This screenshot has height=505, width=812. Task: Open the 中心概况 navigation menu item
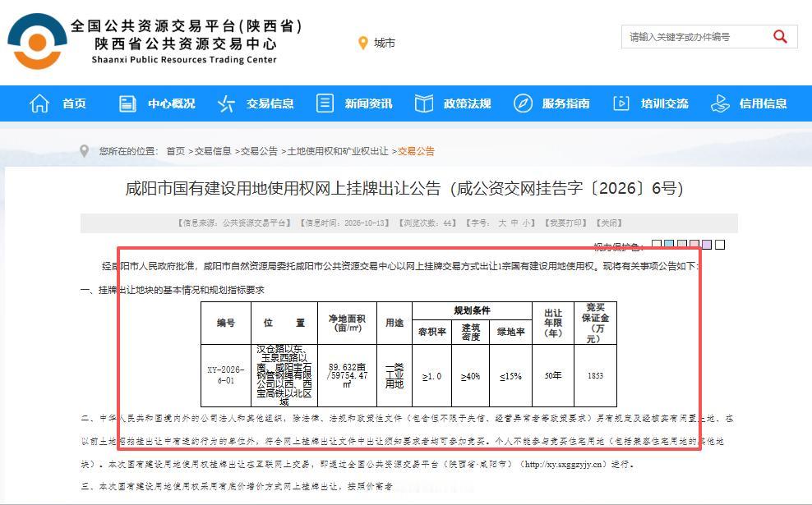click(172, 103)
